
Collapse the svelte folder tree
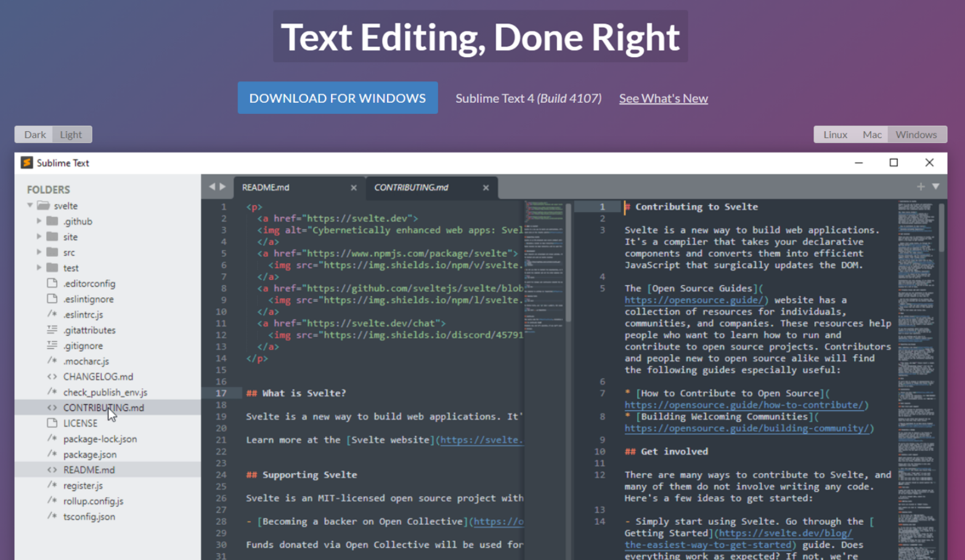[x=30, y=205]
